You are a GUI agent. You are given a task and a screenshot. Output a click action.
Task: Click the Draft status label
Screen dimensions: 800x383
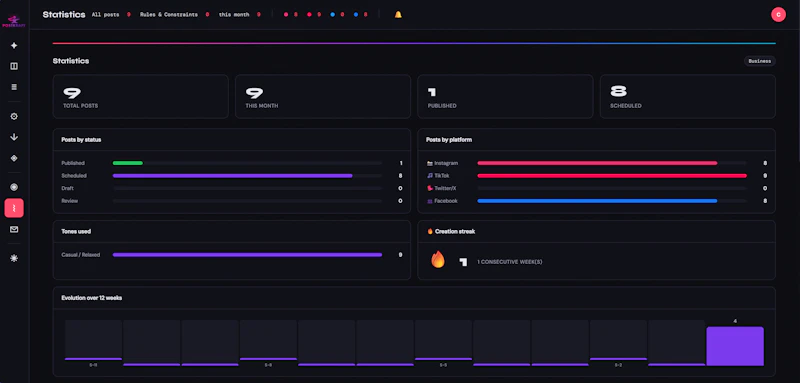pos(68,188)
